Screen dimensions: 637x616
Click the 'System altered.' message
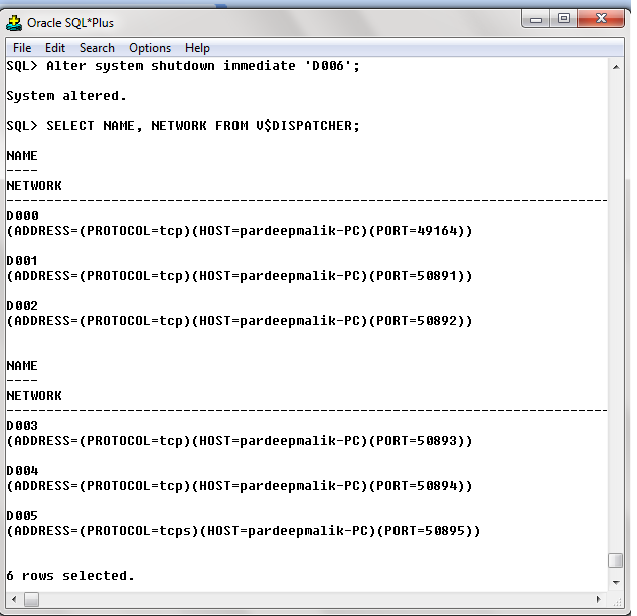click(67, 96)
